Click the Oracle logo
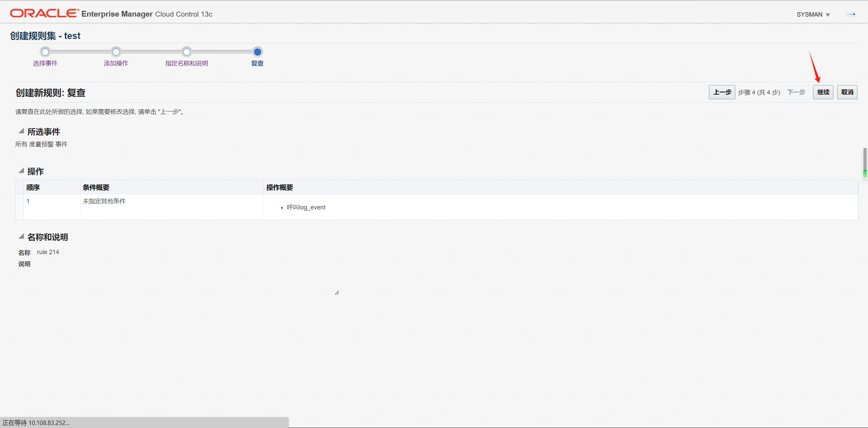The image size is (868, 428). [x=44, y=14]
